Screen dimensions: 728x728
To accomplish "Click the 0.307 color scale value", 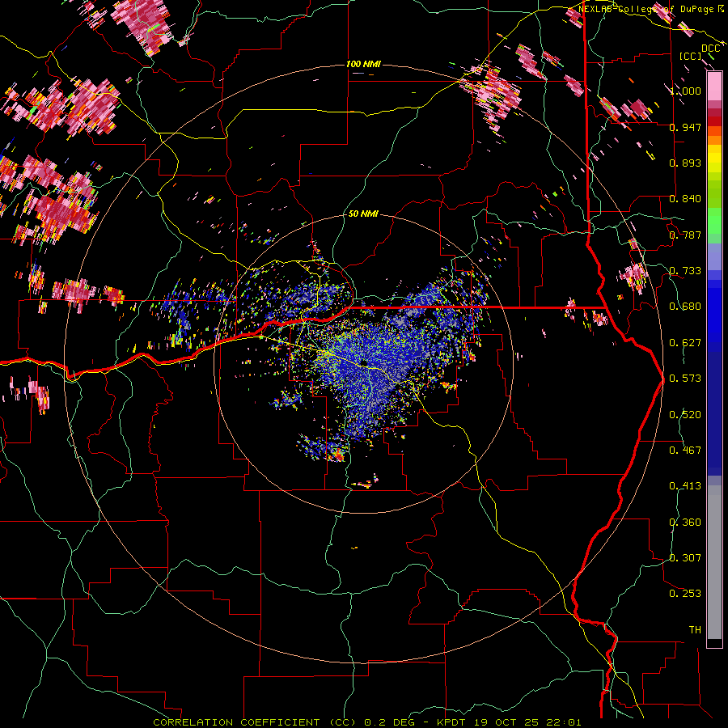I will pyautogui.click(x=685, y=558).
